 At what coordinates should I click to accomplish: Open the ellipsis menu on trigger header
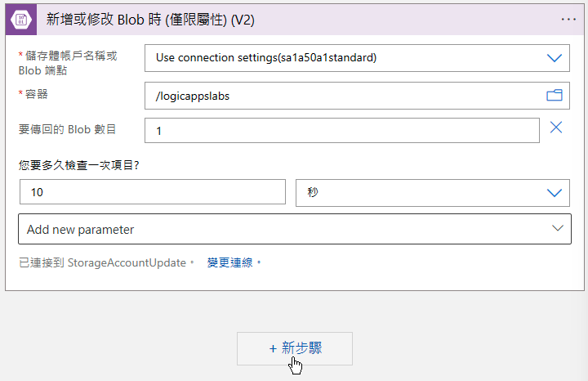coord(568,20)
